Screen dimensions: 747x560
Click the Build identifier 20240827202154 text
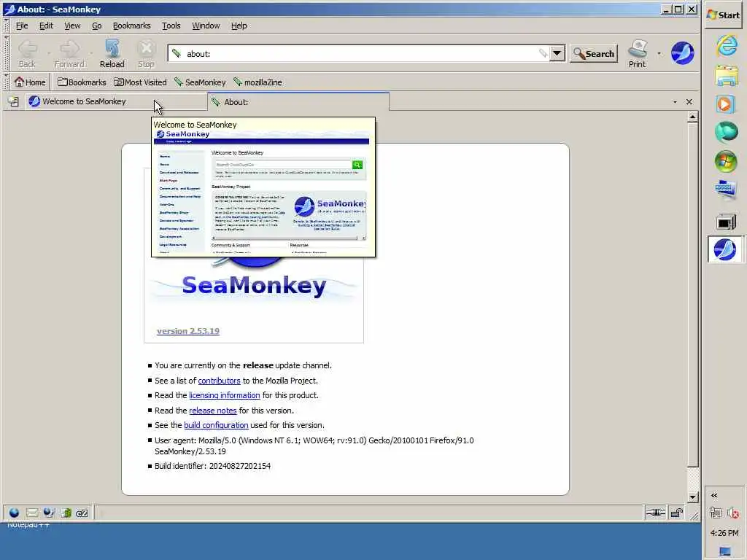click(x=212, y=466)
